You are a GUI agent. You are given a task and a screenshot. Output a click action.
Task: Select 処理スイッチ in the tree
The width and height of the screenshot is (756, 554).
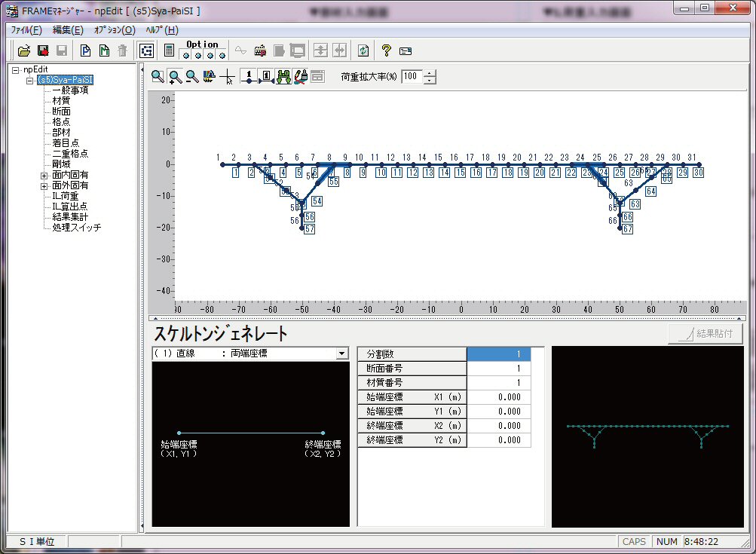77,228
